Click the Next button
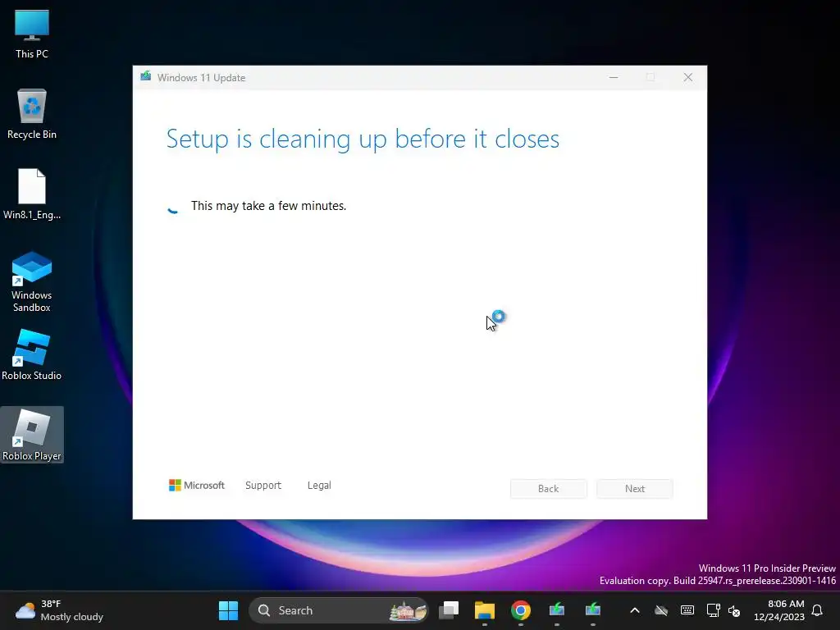 [x=635, y=489]
